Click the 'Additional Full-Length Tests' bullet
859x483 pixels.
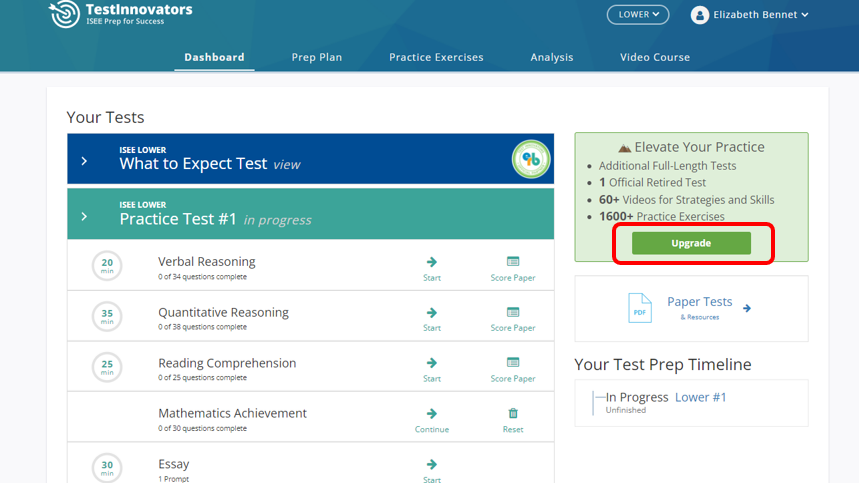click(667, 166)
